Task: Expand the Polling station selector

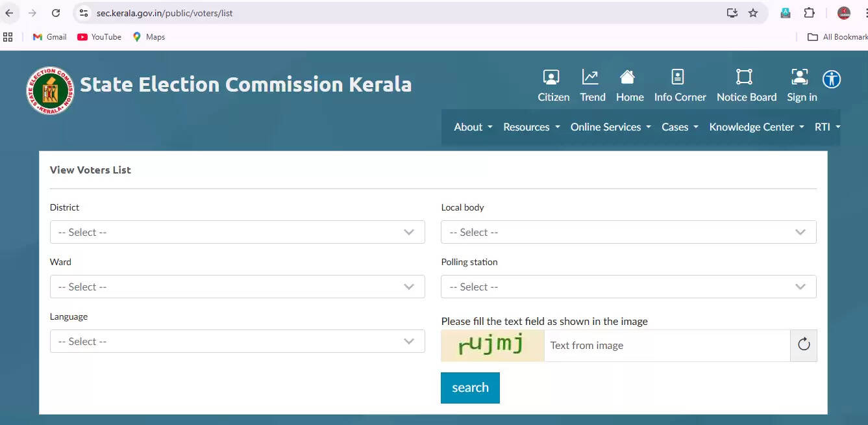Action: [628, 287]
